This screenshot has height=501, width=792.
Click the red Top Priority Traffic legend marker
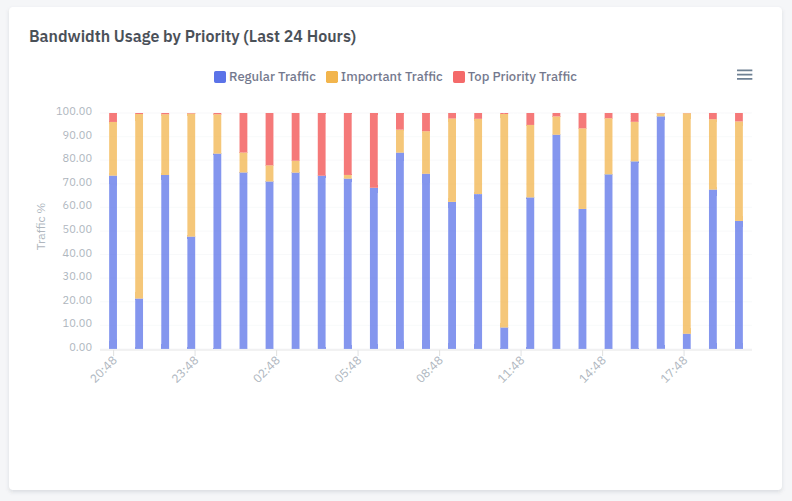point(459,77)
